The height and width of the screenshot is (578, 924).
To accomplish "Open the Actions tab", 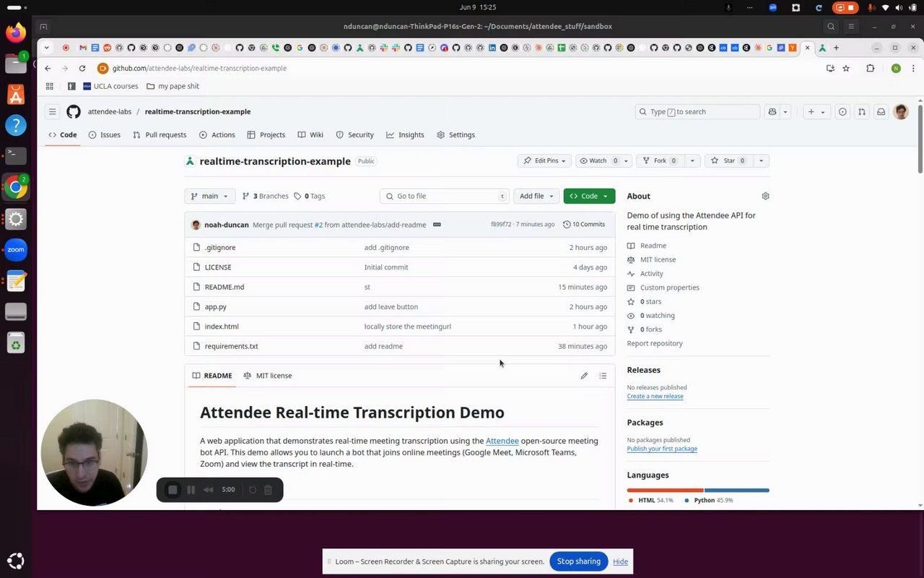I will click(x=217, y=135).
